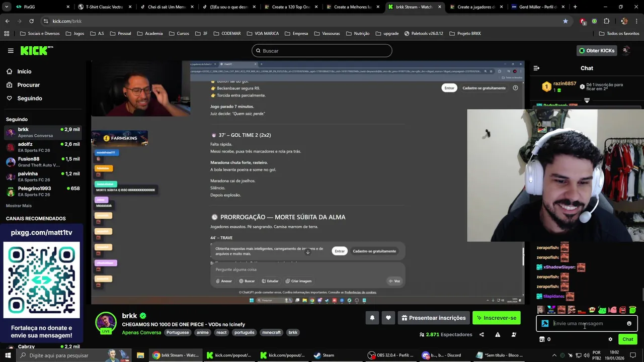Open Sociais e Diversos bookmark folder

(x=39, y=33)
